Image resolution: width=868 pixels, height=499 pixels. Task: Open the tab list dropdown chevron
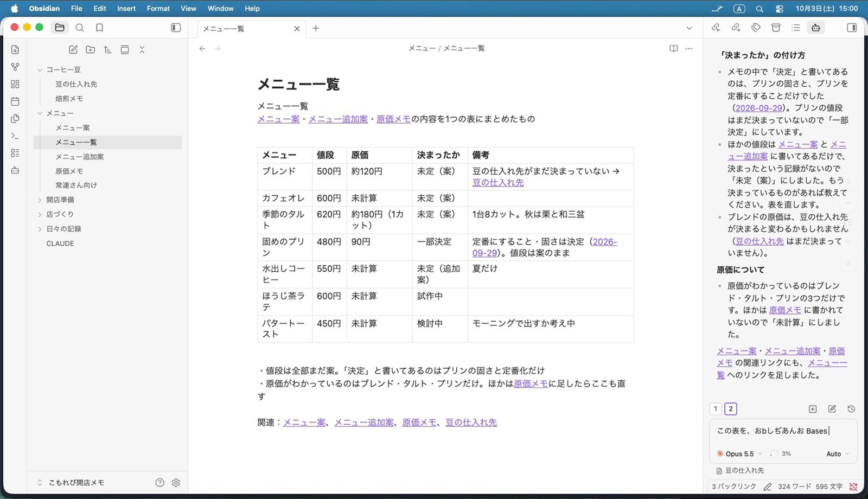[x=689, y=28]
